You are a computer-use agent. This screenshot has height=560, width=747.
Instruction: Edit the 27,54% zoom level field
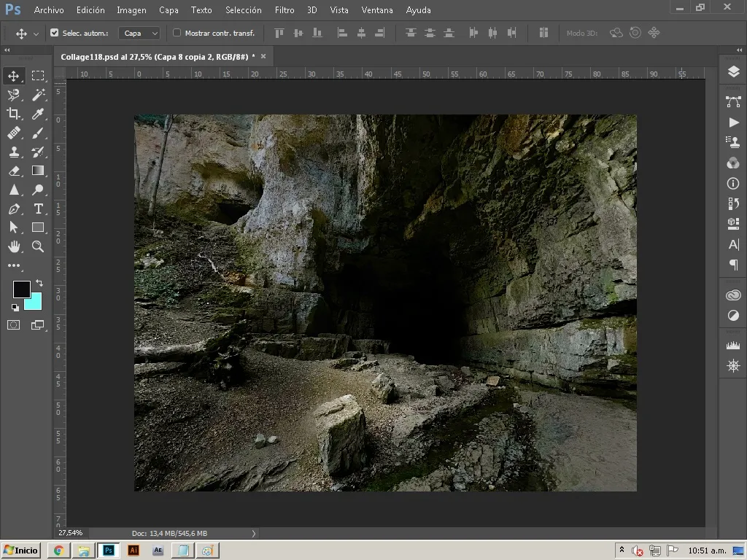click(x=71, y=533)
